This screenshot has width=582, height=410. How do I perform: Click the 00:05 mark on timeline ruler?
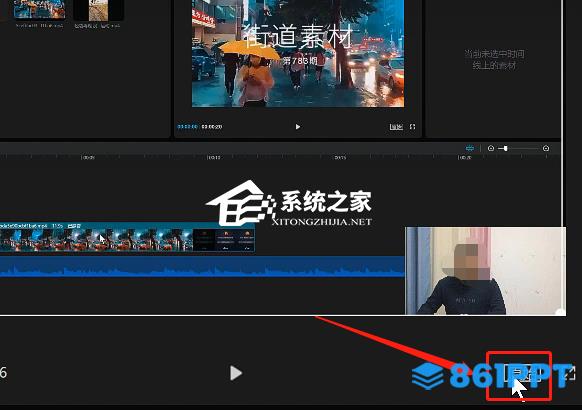coord(88,158)
